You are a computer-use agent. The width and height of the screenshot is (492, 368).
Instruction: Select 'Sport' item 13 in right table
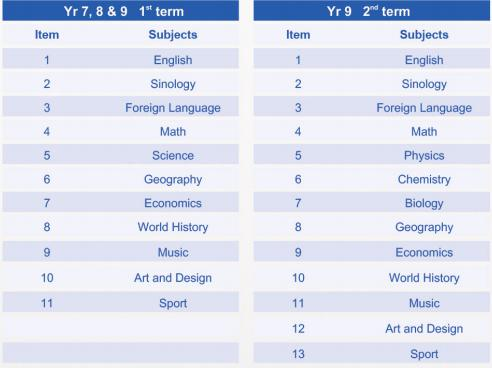(x=424, y=354)
